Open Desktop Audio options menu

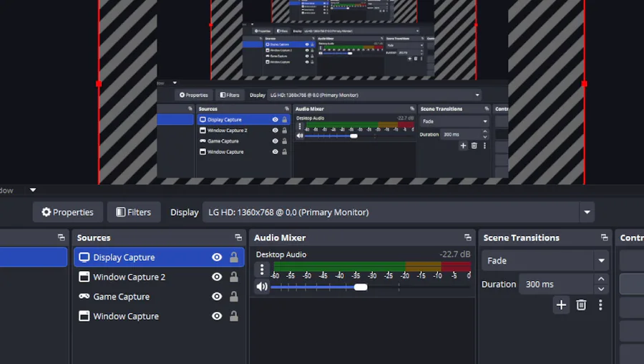262,269
